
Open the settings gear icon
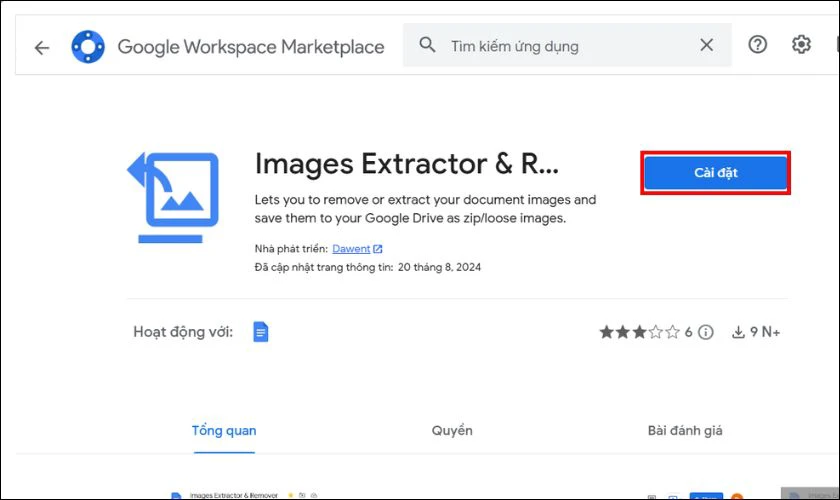(801, 44)
